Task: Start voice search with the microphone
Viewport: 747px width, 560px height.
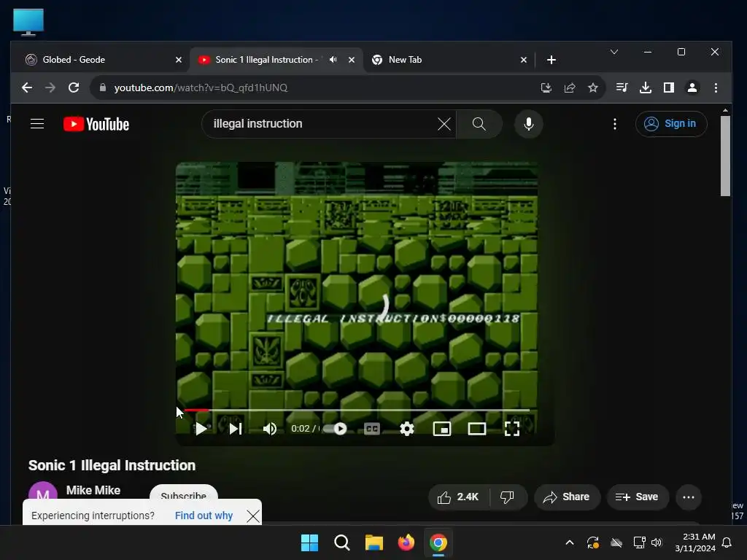Action: coord(528,124)
